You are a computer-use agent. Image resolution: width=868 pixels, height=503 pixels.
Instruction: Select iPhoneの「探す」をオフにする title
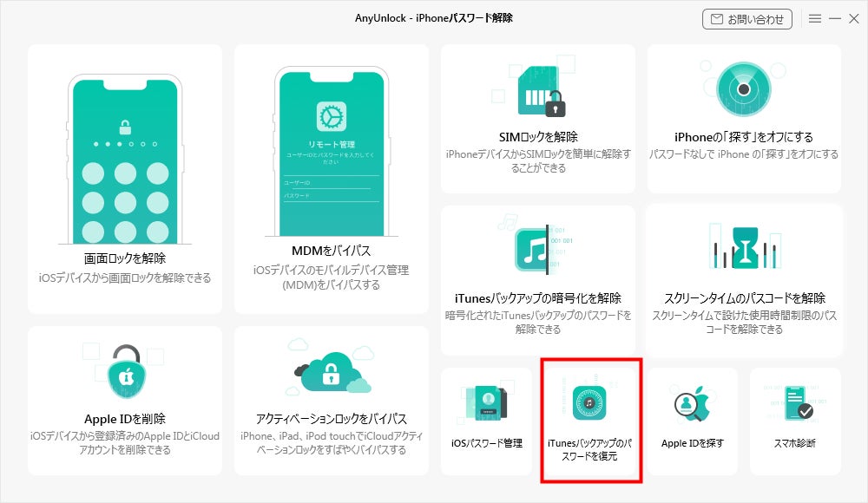[x=744, y=137]
